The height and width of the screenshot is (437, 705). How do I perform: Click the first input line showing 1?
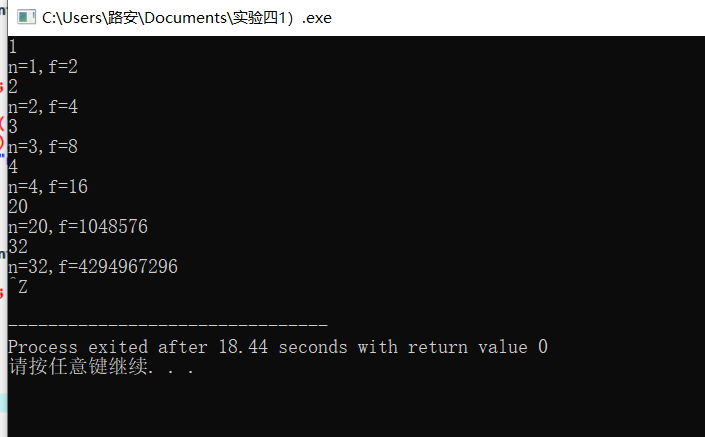coord(13,47)
